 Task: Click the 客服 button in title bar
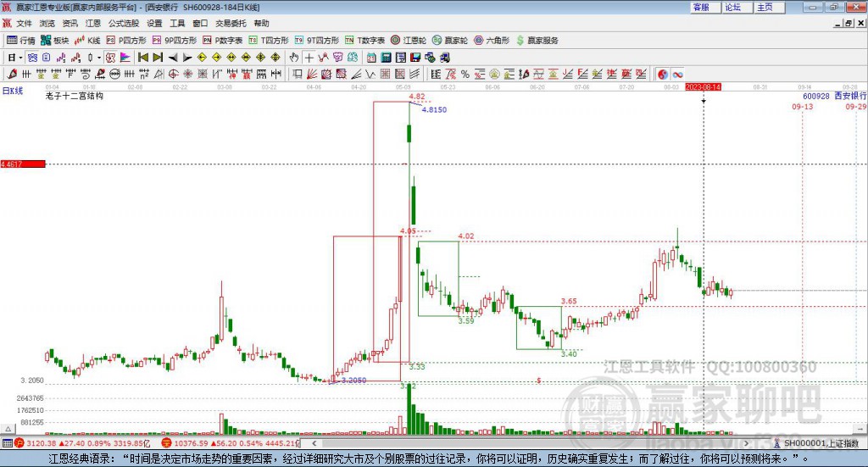click(x=705, y=7)
